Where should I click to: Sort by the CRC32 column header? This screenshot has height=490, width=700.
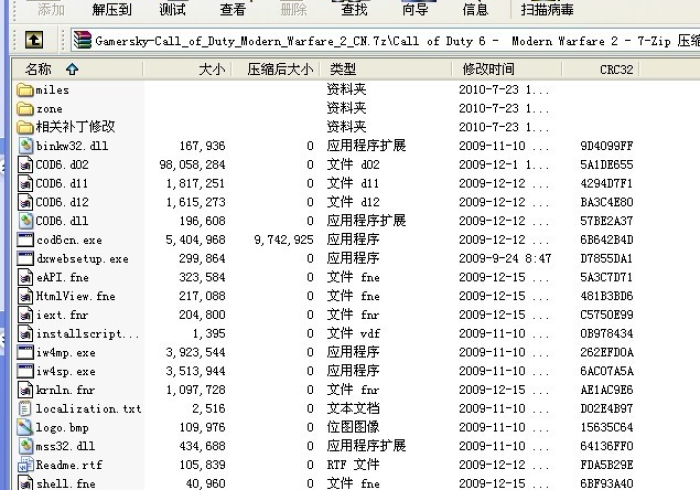(x=600, y=69)
